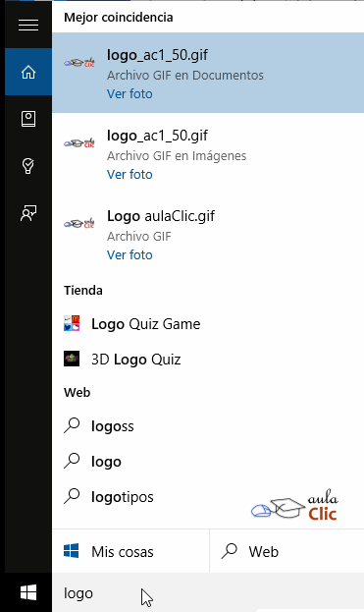Click Ver foto for the Documentos file

[x=130, y=93]
